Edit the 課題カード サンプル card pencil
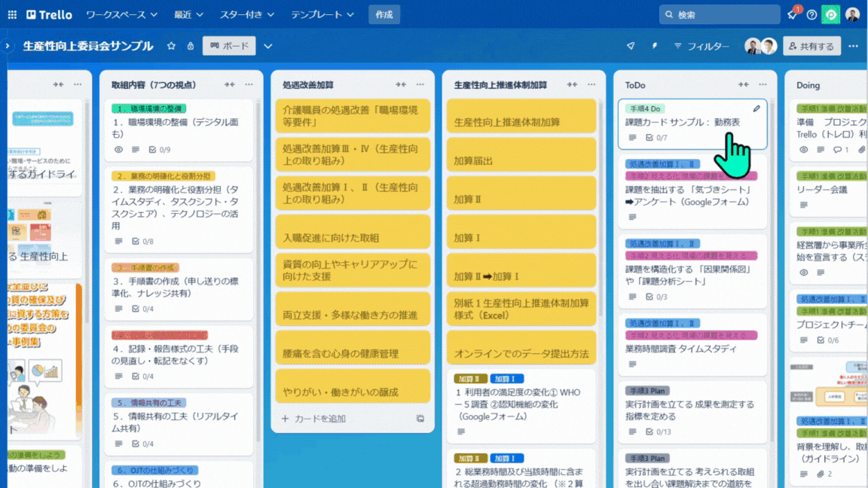This screenshot has height=488, width=868. click(x=756, y=109)
